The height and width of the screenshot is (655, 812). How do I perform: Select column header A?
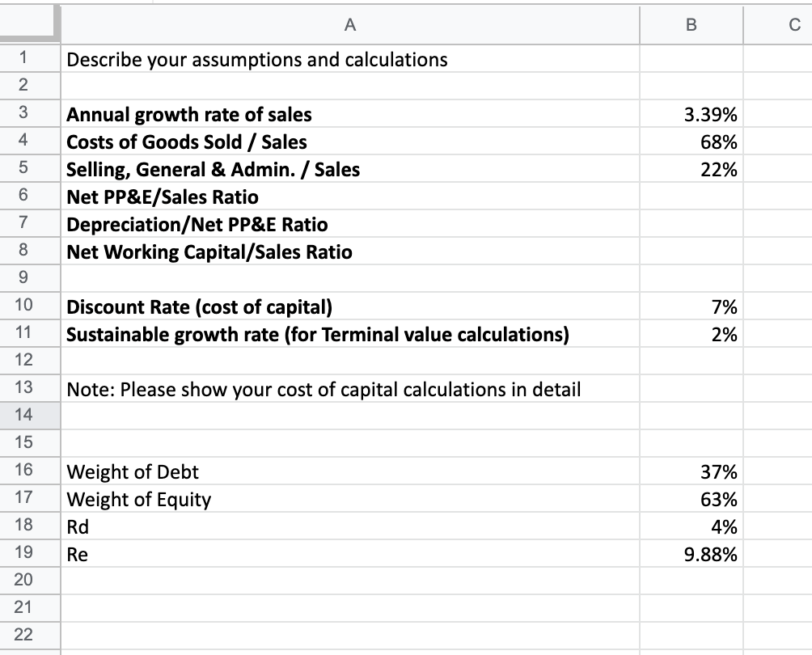pos(349,25)
